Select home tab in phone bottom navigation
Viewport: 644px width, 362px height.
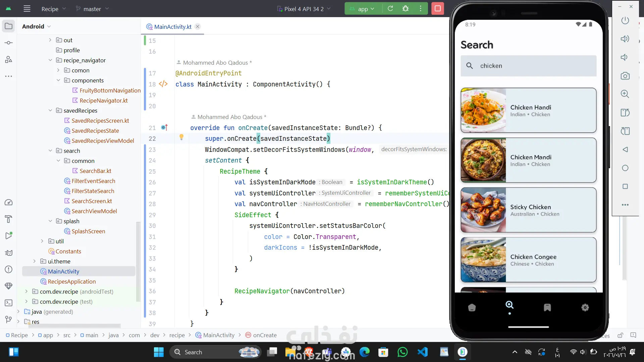[x=472, y=307]
